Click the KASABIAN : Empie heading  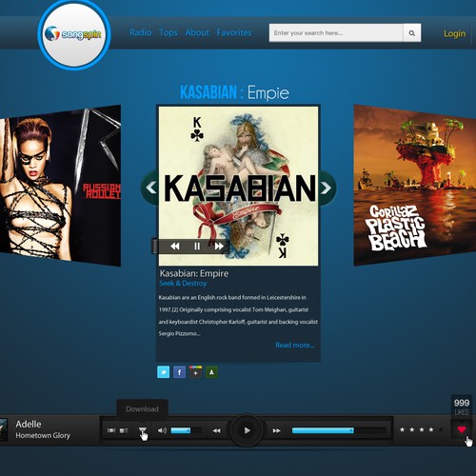point(234,92)
